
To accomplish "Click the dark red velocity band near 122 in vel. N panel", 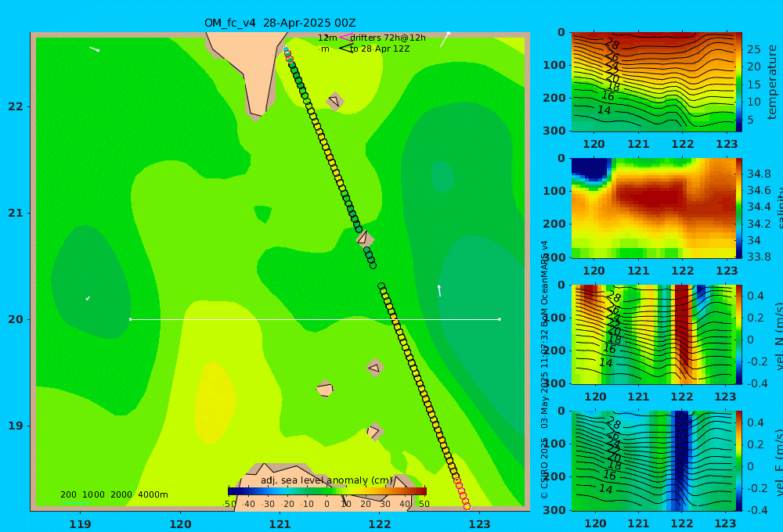I will (682, 329).
